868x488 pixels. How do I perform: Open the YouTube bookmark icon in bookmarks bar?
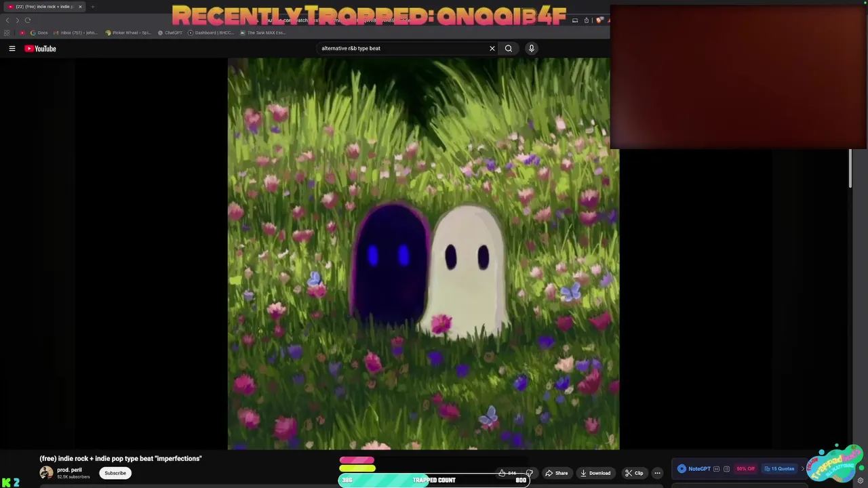pos(22,33)
